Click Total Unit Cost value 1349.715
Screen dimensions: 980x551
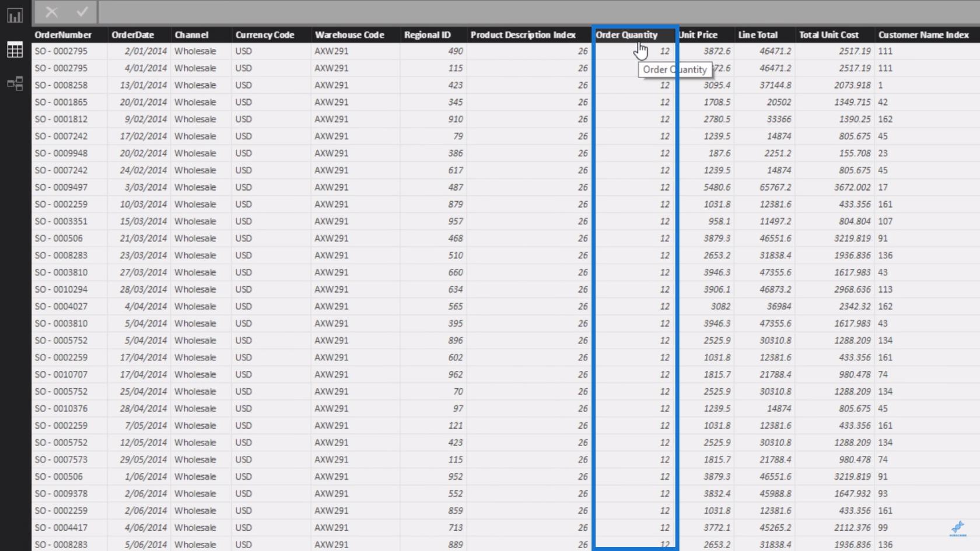[x=852, y=102]
